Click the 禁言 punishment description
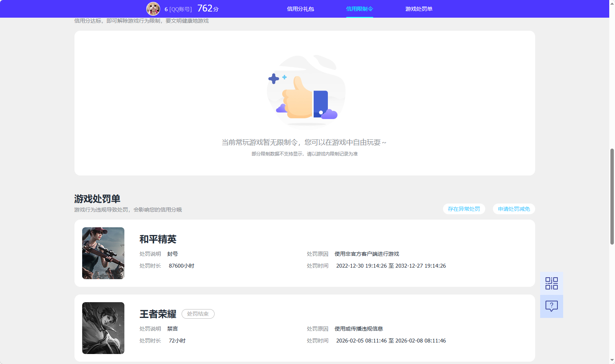This screenshot has height=364, width=615. 172,329
